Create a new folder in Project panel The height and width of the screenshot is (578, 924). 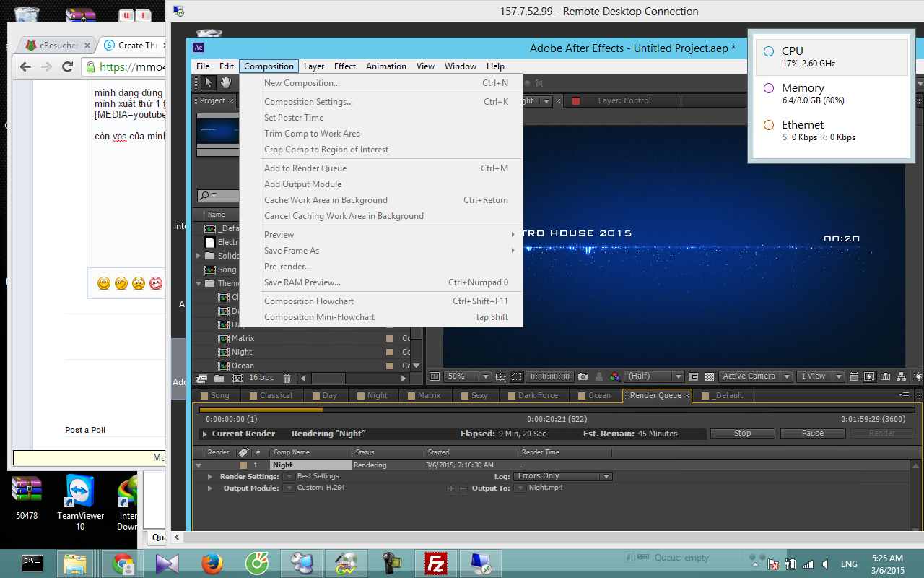click(219, 379)
